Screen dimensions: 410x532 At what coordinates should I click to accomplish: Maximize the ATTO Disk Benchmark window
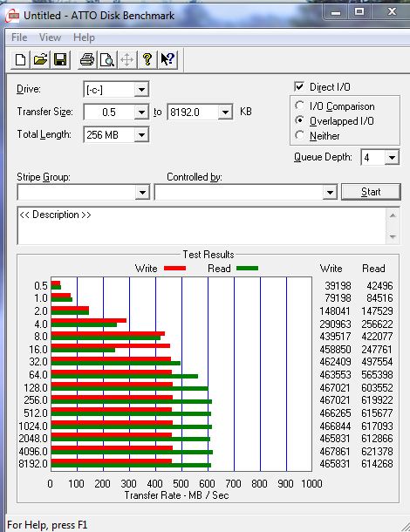[x=359, y=12]
